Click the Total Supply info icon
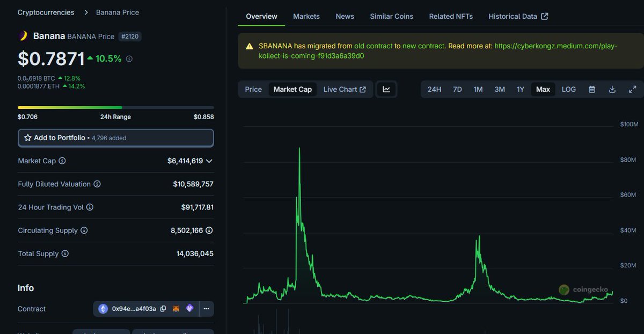This screenshot has width=644, height=334. (65, 253)
